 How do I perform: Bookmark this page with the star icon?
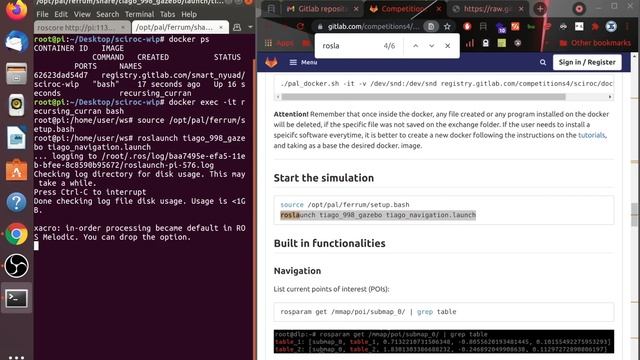tap(447, 27)
